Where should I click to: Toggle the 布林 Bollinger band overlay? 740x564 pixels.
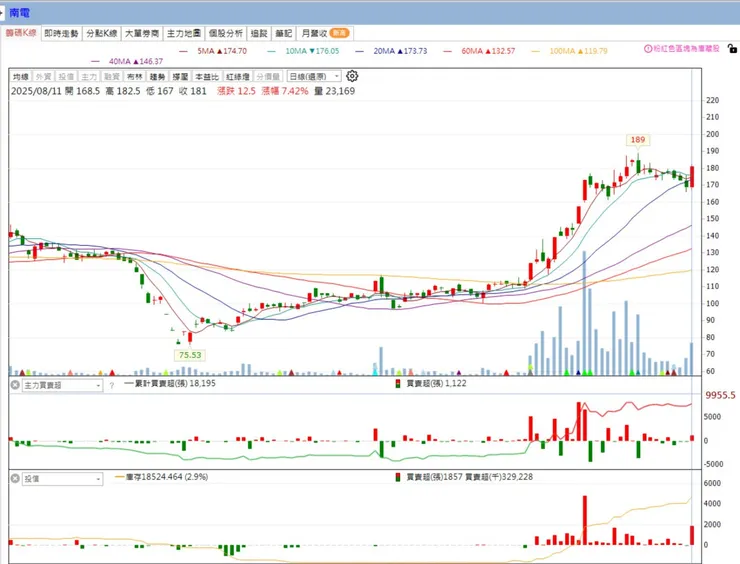(x=135, y=76)
